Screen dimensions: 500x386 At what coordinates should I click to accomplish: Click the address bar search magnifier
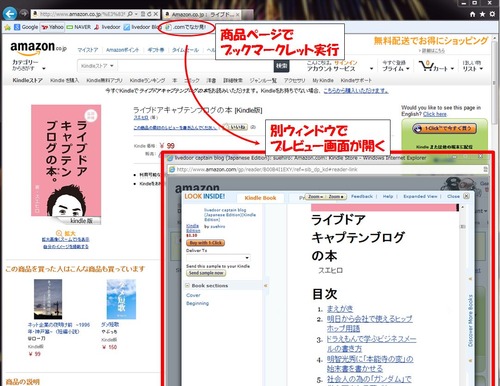pos(130,14)
